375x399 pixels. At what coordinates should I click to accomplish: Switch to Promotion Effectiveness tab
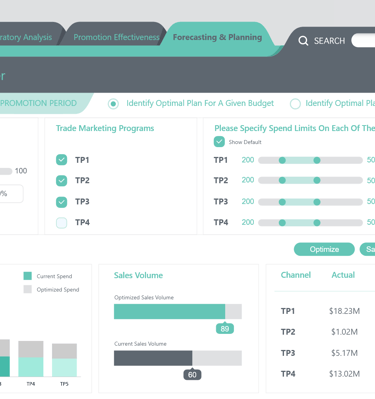(116, 37)
